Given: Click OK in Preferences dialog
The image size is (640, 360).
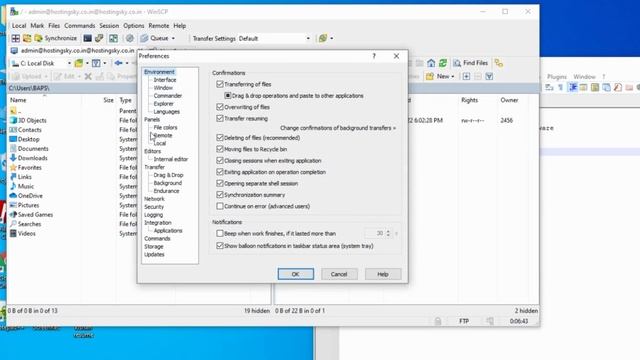Looking at the screenshot, I should [x=296, y=274].
